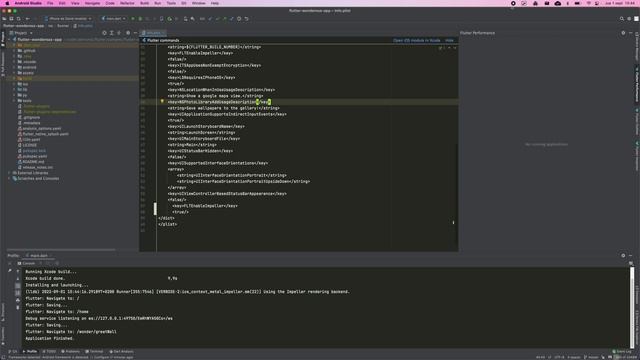Expand the ios folder
Viewport: 640px width, 360px height.
[x=14, y=84]
